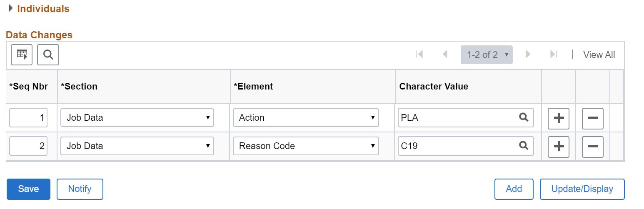
Task: Add a row after sequence 1
Action: (x=558, y=118)
